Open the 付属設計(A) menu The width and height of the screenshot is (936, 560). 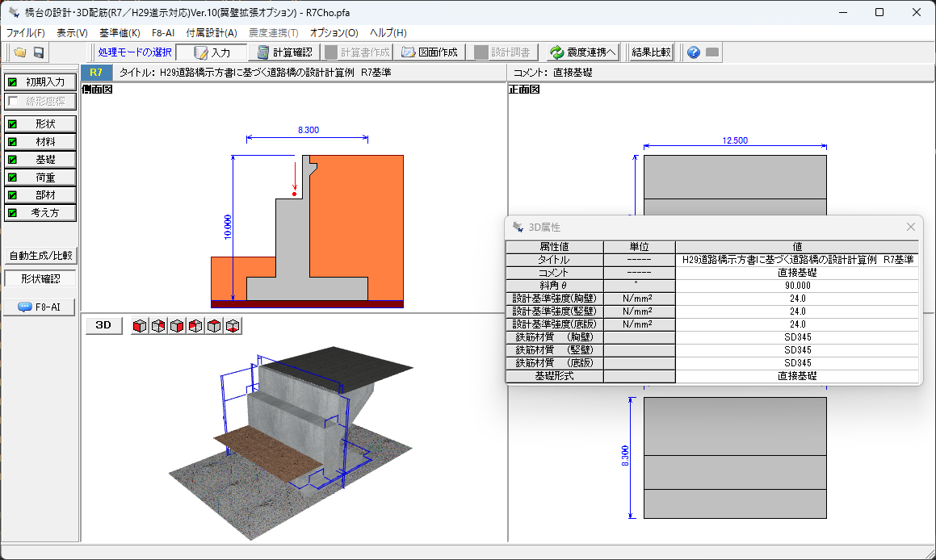(x=212, y=33)
